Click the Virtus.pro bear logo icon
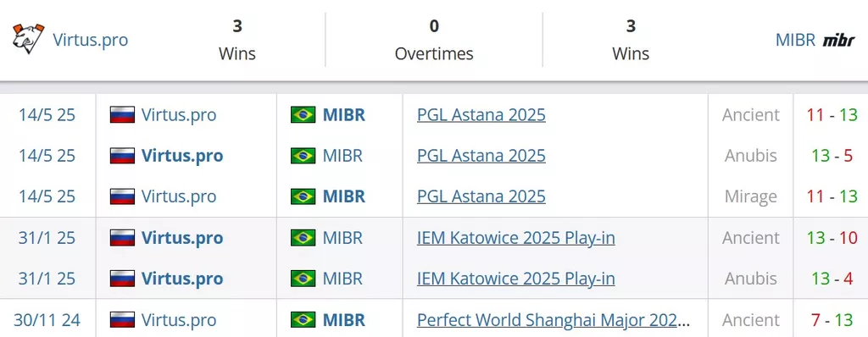Screen dimensions: 868x337 28,39
